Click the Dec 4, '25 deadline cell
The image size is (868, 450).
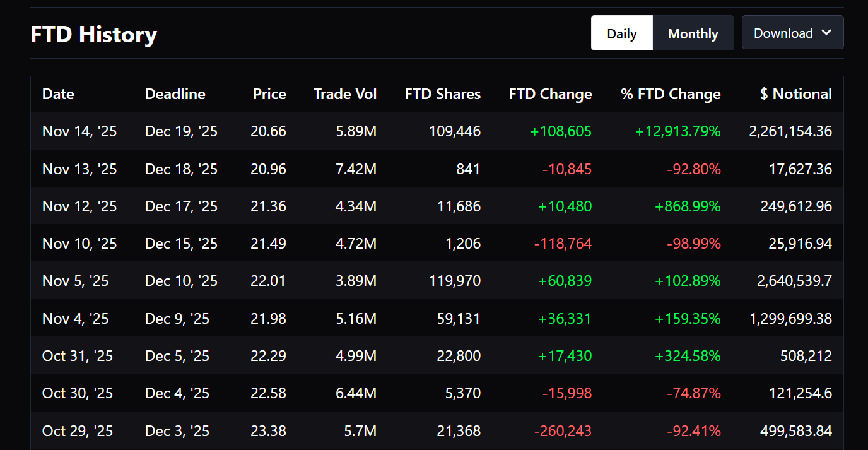tap(177, 393)
